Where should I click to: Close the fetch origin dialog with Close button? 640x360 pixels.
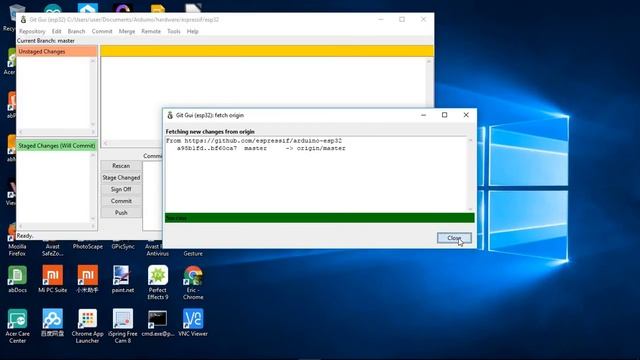(454, 238)
